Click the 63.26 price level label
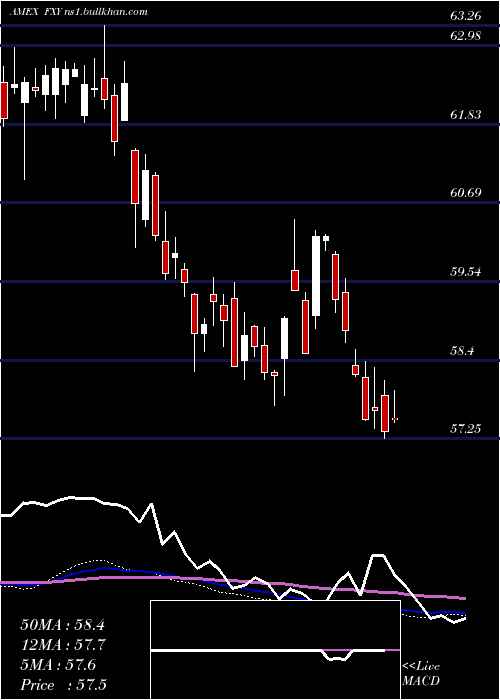 tap(466, 16)
